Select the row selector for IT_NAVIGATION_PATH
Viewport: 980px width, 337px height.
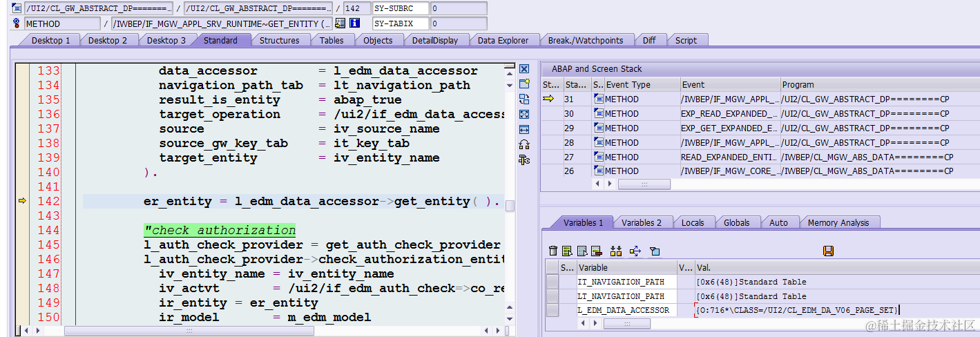552,282
